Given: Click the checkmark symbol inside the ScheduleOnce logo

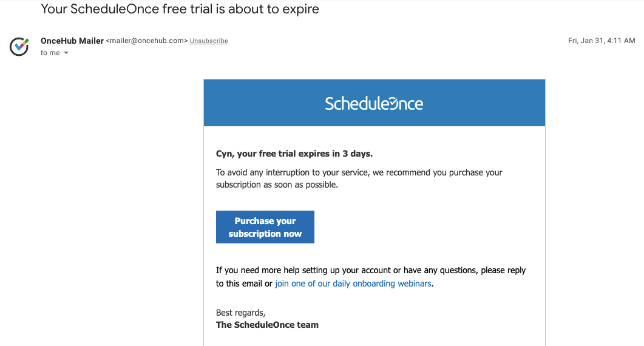Looking at the screenshot, I should coord(393,103).
